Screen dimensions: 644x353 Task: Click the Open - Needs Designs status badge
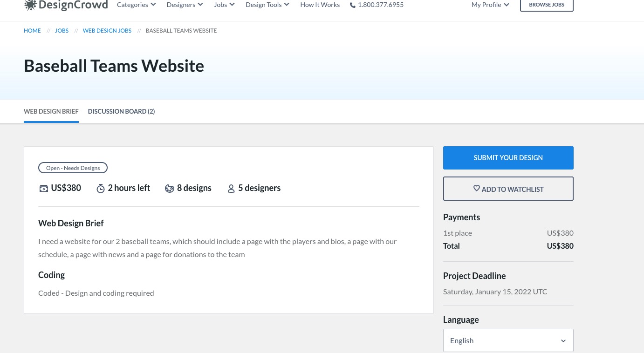point(73,168)
